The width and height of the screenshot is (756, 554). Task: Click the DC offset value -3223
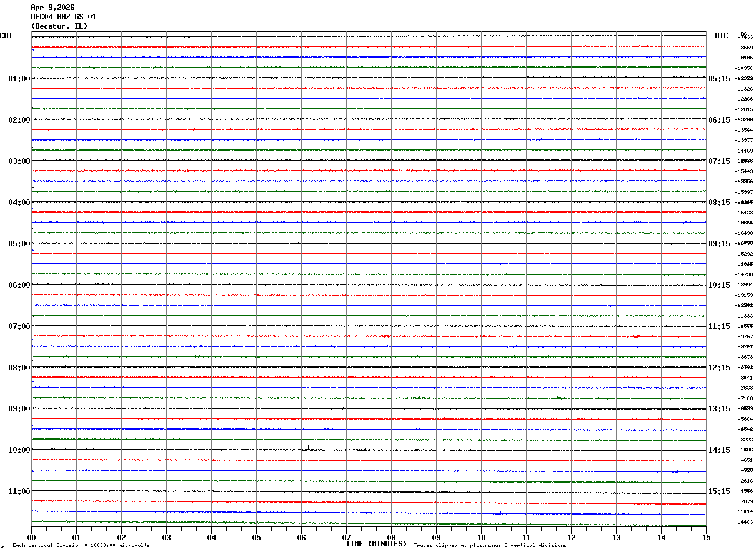point(745,440)
